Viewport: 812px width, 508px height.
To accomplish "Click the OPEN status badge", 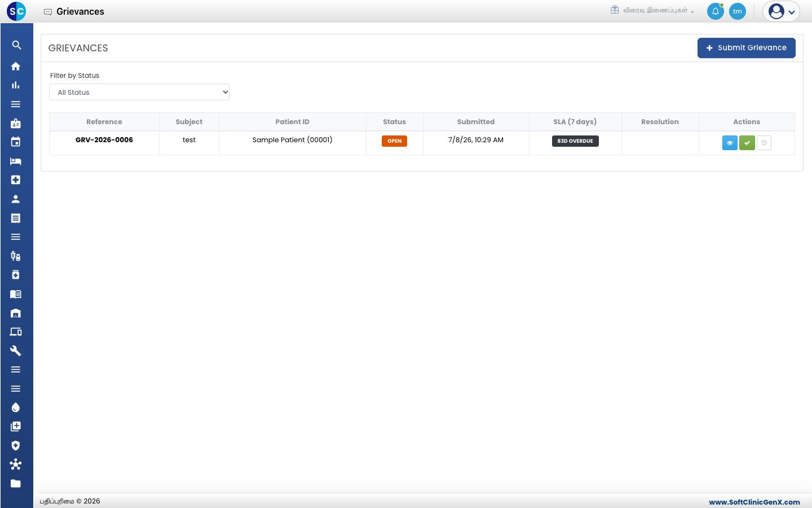I will 395,141.
